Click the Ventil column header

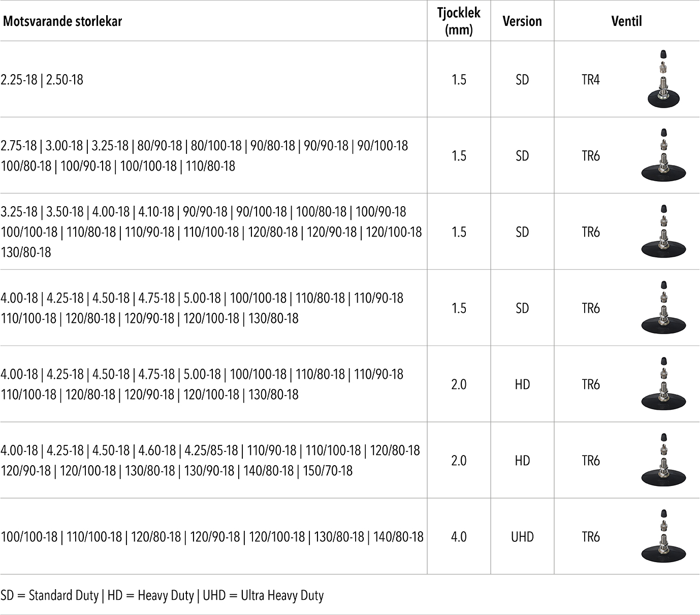pyautogui.click(x=626, y=21)
